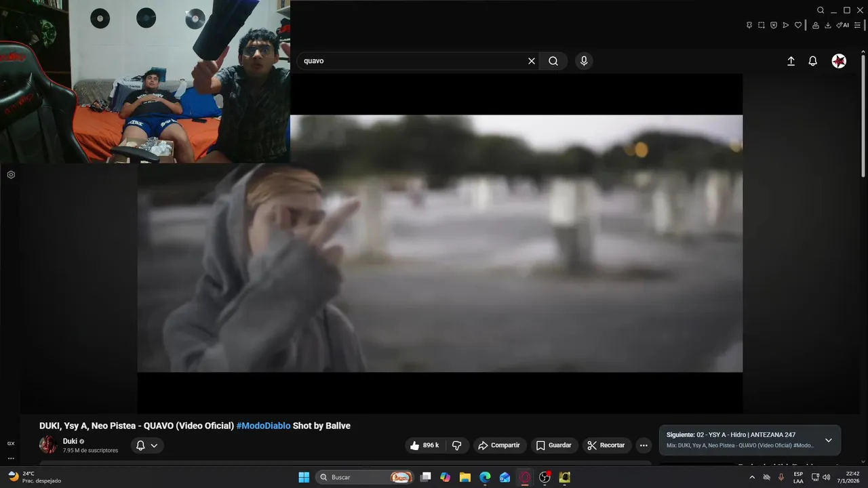Screen dimensions: 868x488
Task: Open Copilot from the taskbar
Action: (445, 477)
